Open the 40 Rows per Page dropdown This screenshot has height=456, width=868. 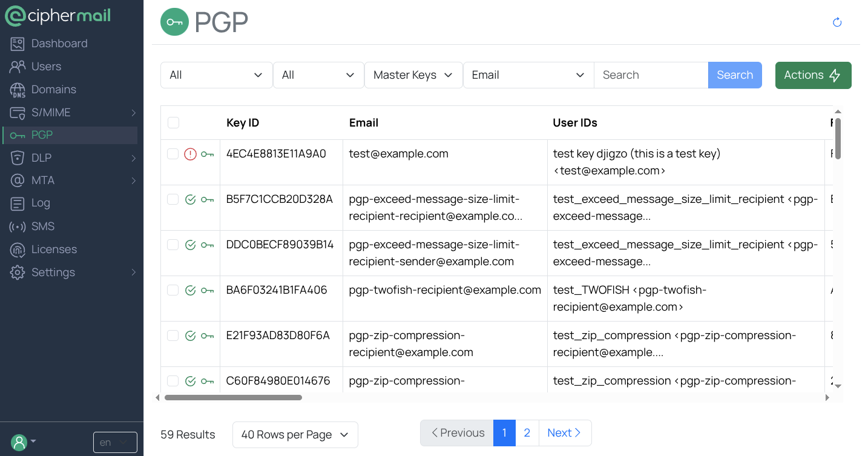pyautogui.click(x=295, y=435)
